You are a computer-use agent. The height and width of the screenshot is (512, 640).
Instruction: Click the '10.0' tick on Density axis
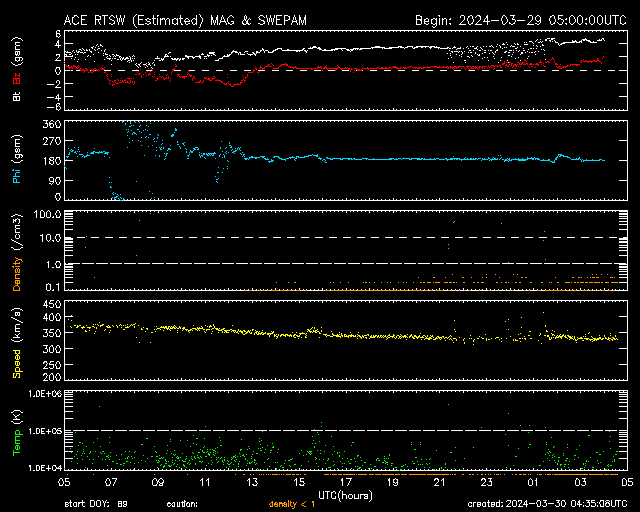(51, 238)
